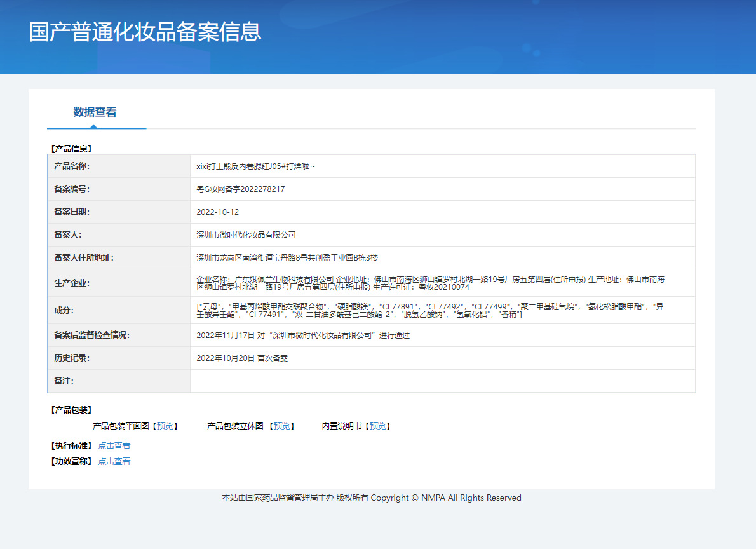This screenshot has height=549, width=756.
Task: Open 预览 link for 内置说明书
Action: (x=377, y=426)
